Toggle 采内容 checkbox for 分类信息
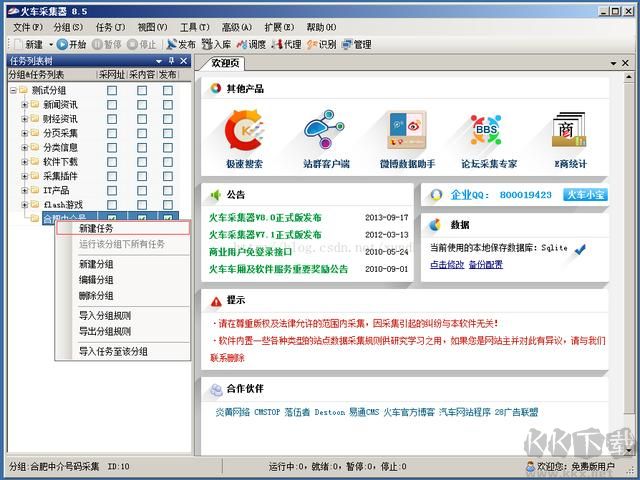The width and height of the screenshot is (640, 480). [142, 147]
